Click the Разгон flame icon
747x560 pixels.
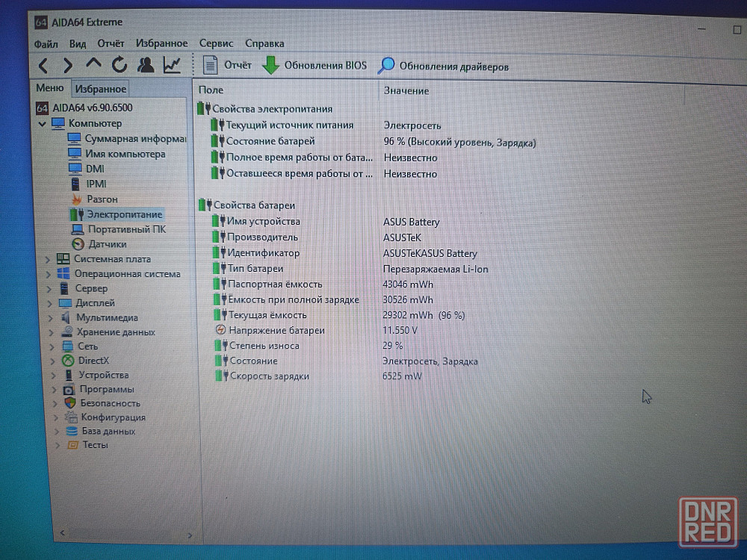(x=76, y=199)
